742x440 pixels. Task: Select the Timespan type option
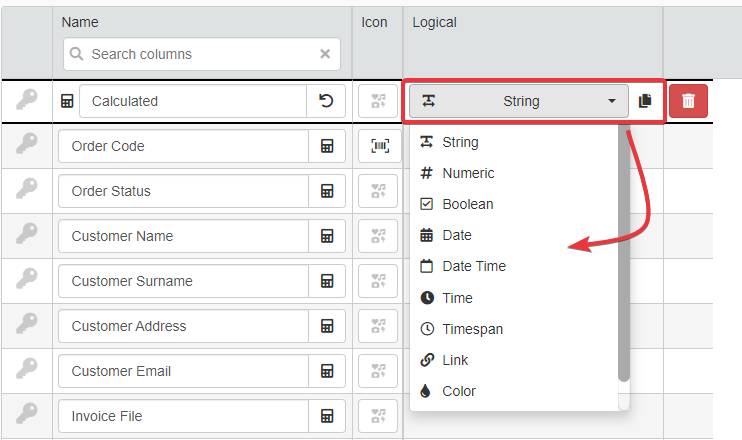point(472,329)
